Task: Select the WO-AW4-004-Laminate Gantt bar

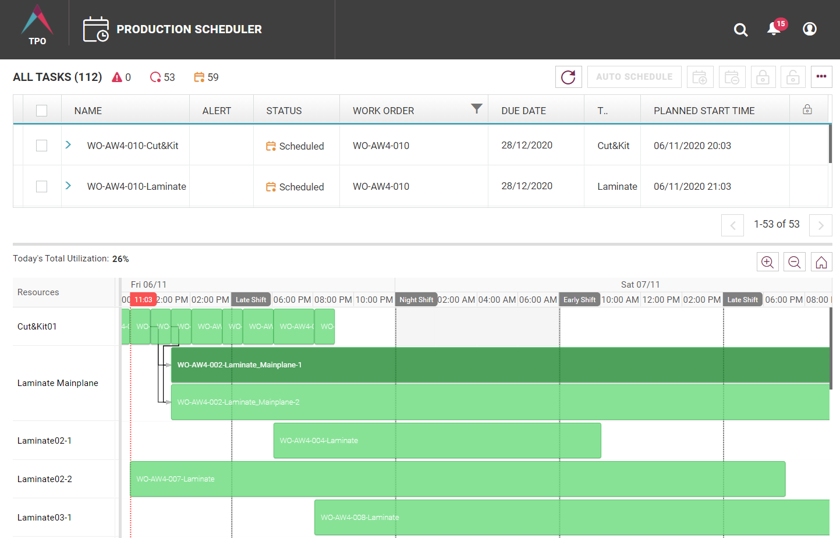Action: (437, 441)
